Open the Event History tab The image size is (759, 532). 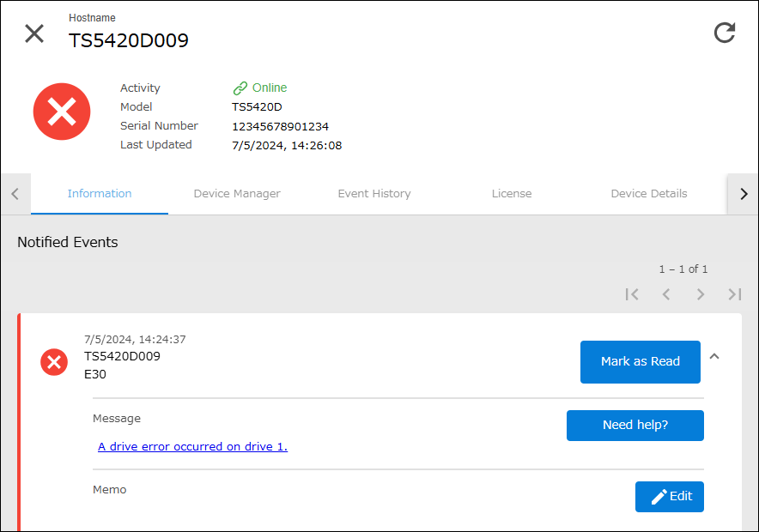[374, 194]
